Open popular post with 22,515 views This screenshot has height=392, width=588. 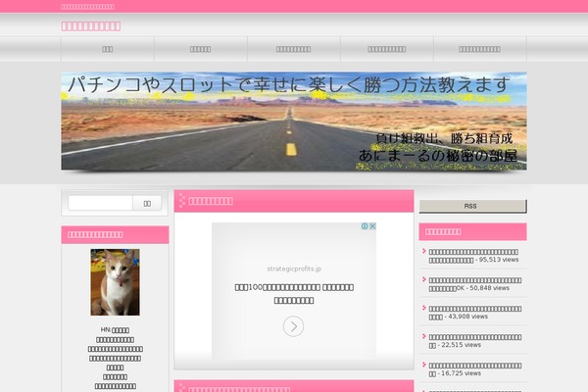pyautogui.click(x=475, y=341)
